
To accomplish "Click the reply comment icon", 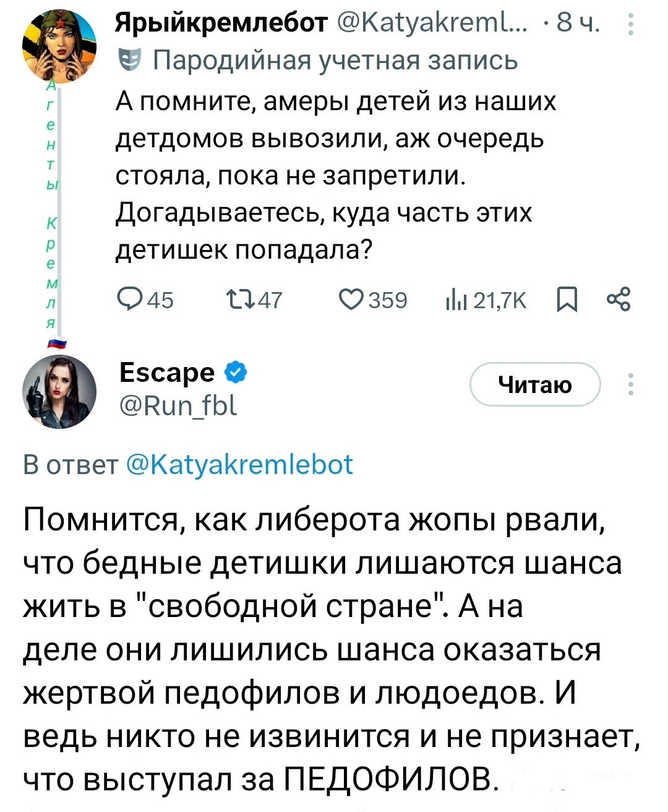I will coord(130,300).
